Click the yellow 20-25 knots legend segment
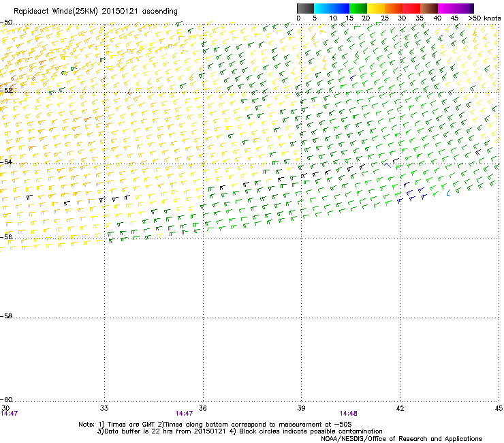The image size is (504, 443). click(376, 8)
